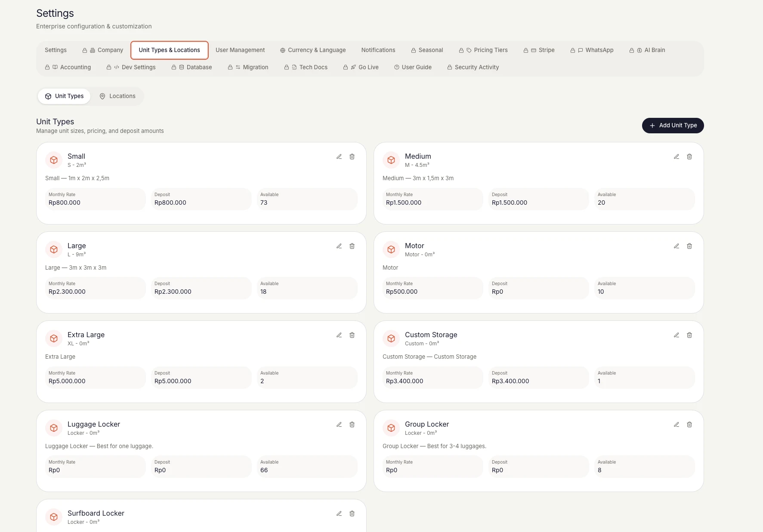Screen dimensions: 763x532
Task: Edit the Motor unit type
Action: (x=677, y=246)
